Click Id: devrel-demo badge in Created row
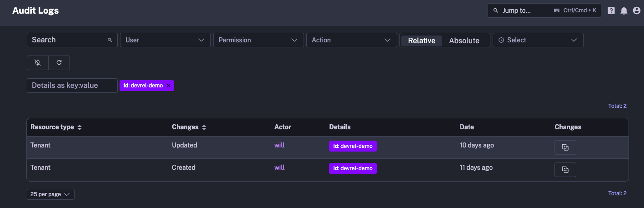 (353, 168)
